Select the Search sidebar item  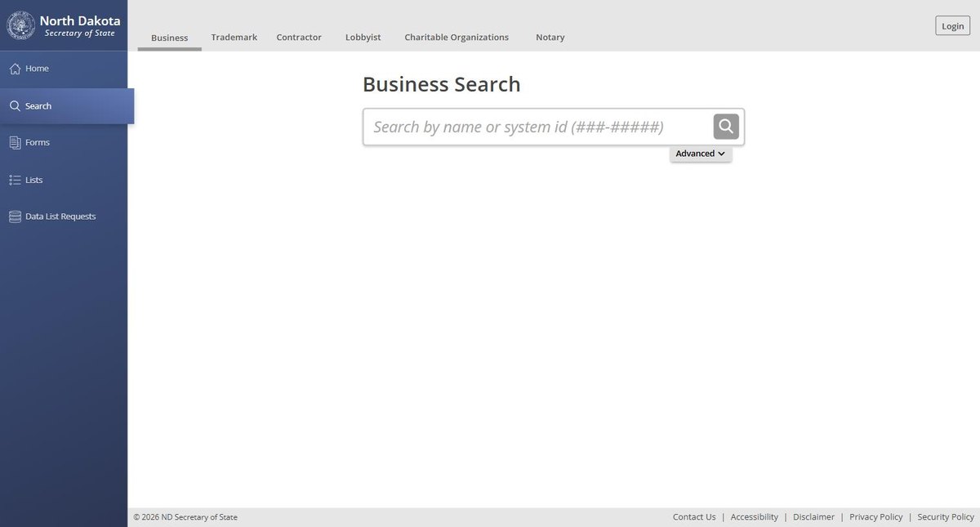[x=67, y=106]
